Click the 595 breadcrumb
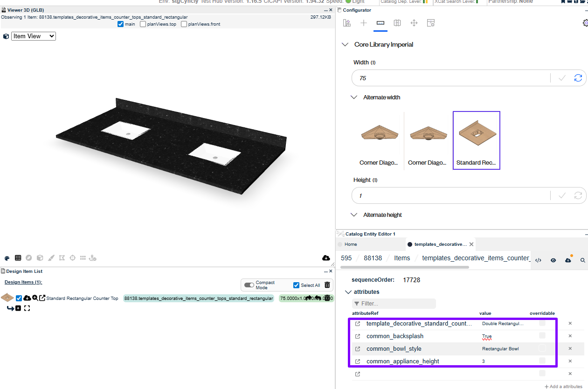The width and height of the screenshot is (588, 389). coord(346,258)
